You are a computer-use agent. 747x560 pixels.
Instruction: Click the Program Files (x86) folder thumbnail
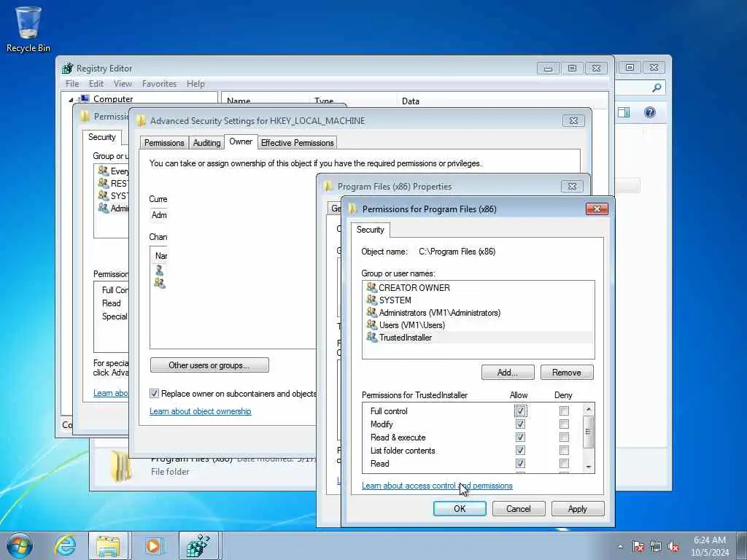(120, 466)
